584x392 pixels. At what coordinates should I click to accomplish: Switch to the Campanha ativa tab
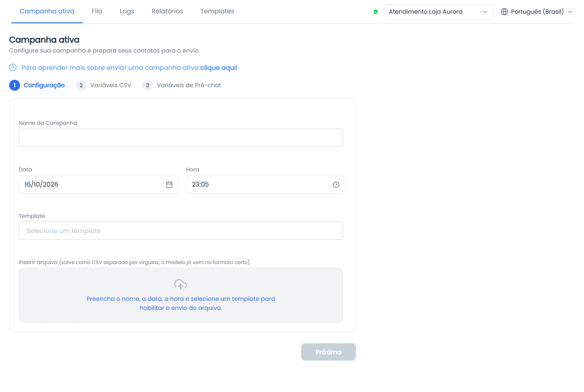(47, 11)
